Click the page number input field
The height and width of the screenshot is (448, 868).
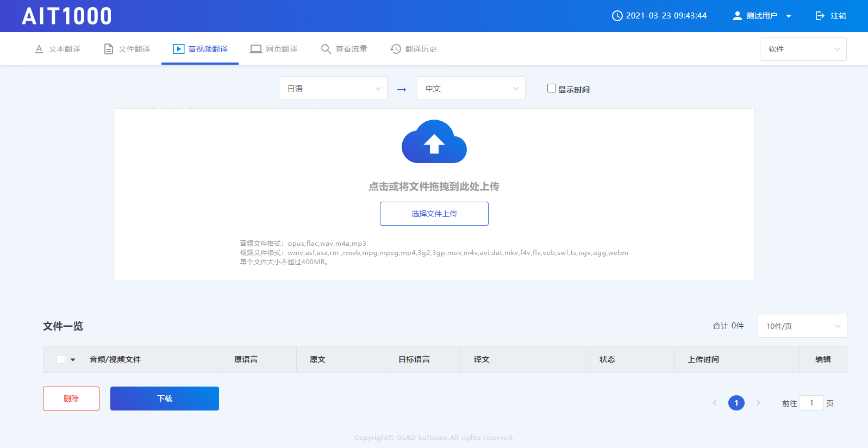[x=811, y=403]
